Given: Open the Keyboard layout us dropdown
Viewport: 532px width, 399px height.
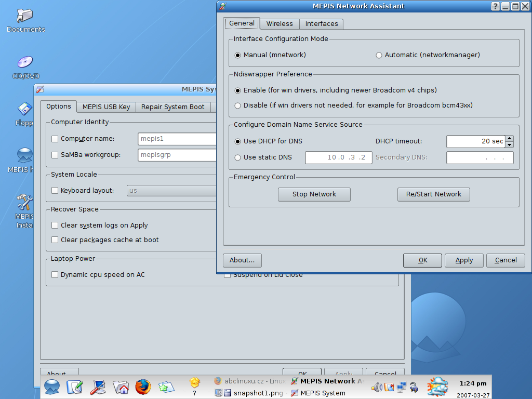Looking at the screenshot, I should click(x=171, y=191).
